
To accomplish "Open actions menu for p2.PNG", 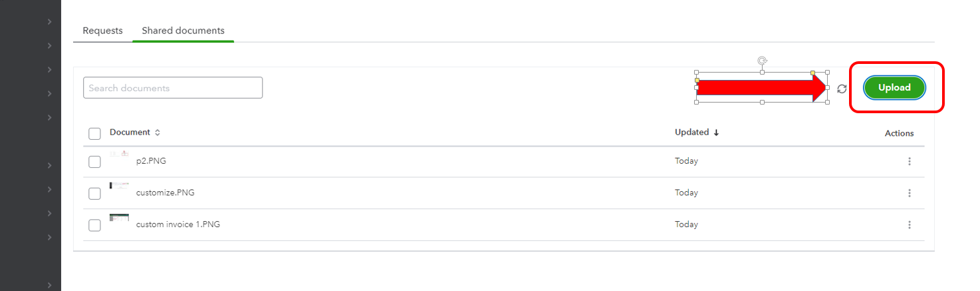I will point(909,161).
